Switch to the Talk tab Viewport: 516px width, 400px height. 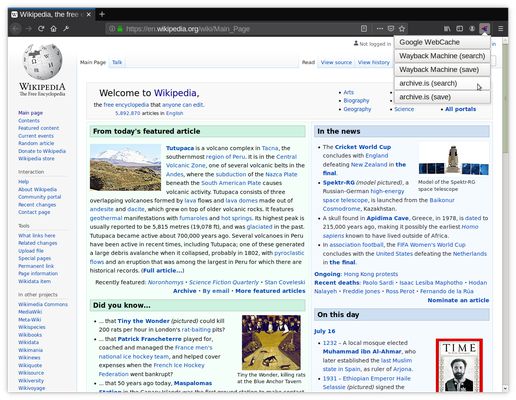click(117, 62)
